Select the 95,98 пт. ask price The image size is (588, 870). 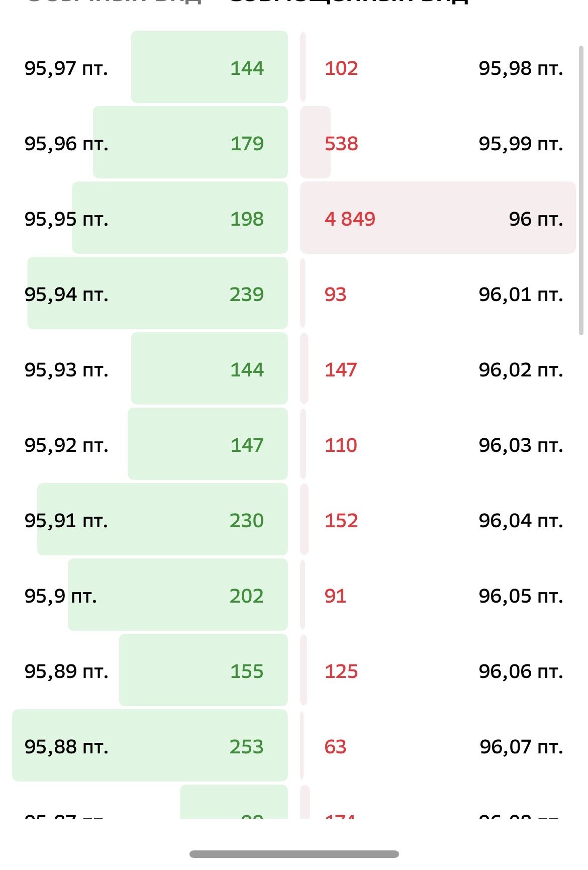click(521, 68)
